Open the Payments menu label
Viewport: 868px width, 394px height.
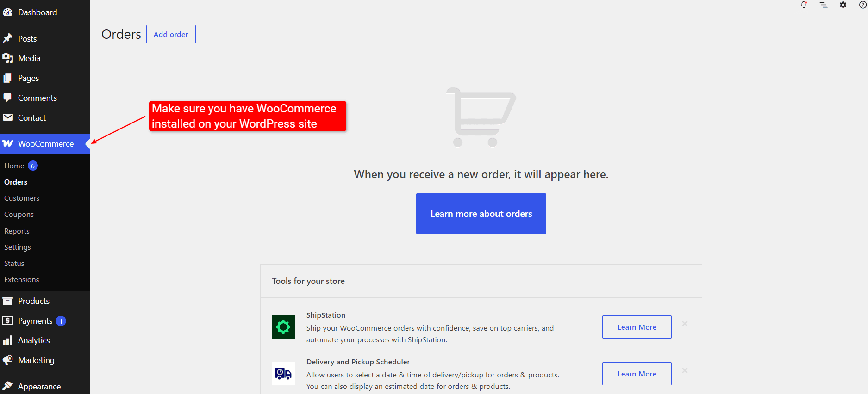tap(35, 321)
